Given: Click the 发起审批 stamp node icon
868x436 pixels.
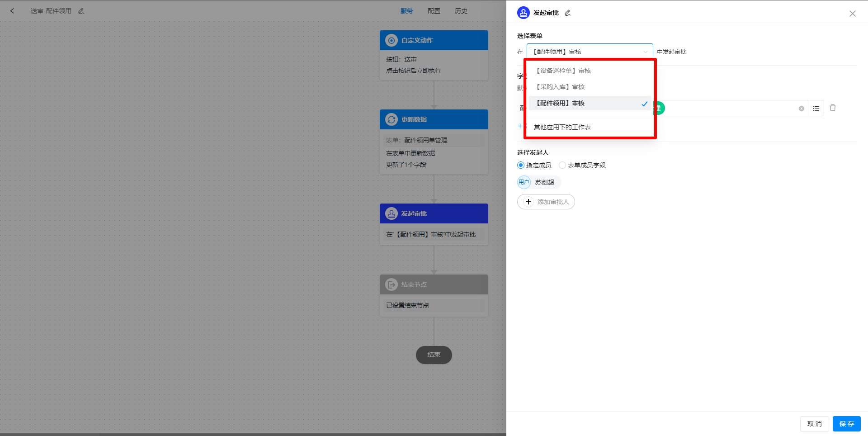Looking at the screenshot, I should (x=391, y=213).
